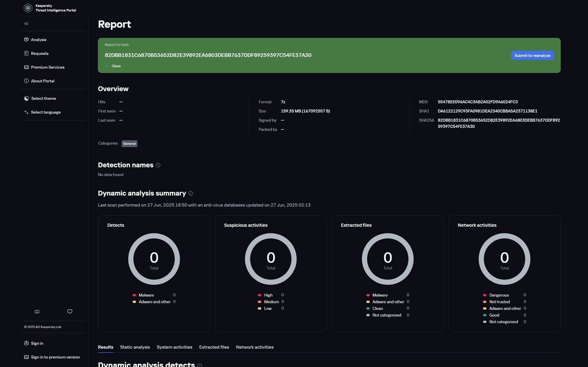The height and width of the screenshot is (367, 588).
Task: Open the Select theme option
Action: click(x=43, y=98)
